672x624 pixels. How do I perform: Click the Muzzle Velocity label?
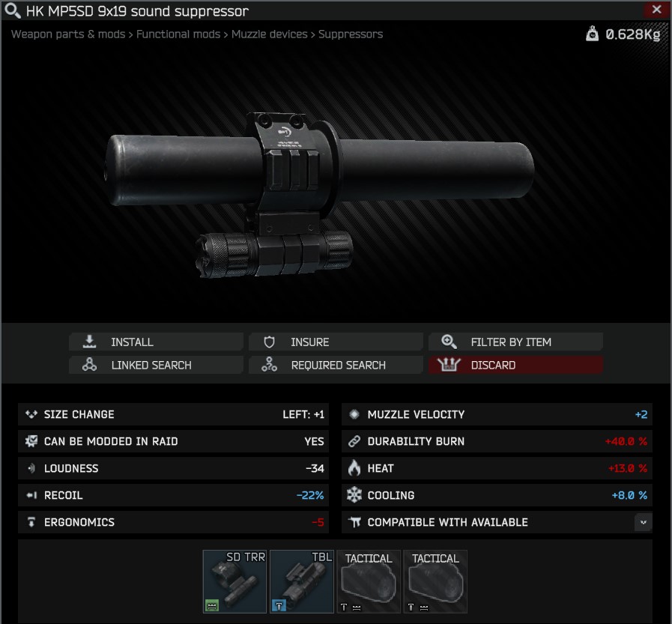(416, 414)
